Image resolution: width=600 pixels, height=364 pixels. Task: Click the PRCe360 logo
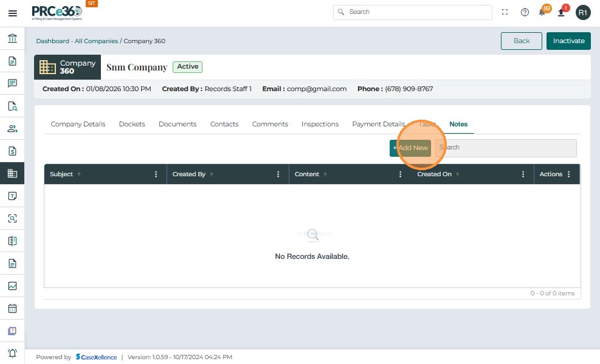click(57, 13)
